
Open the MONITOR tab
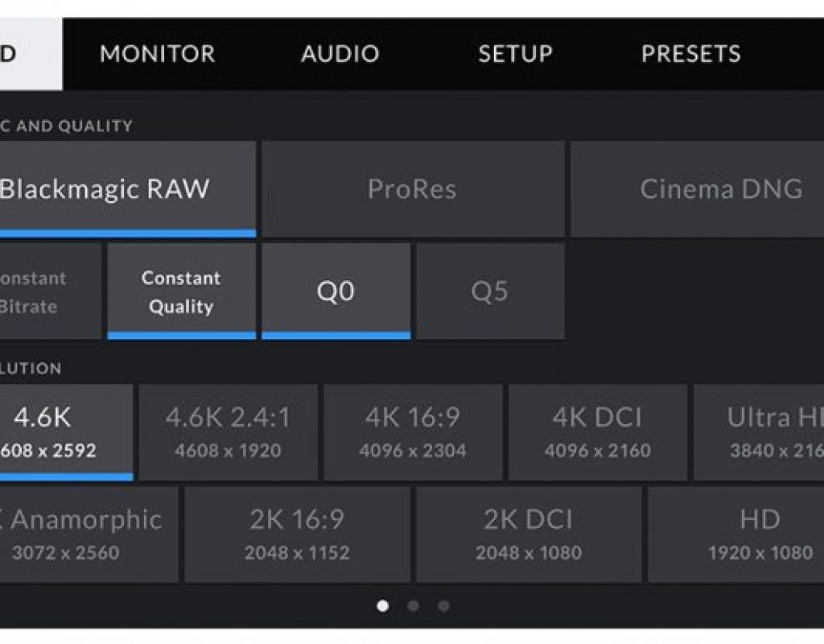tap(157, 54)
